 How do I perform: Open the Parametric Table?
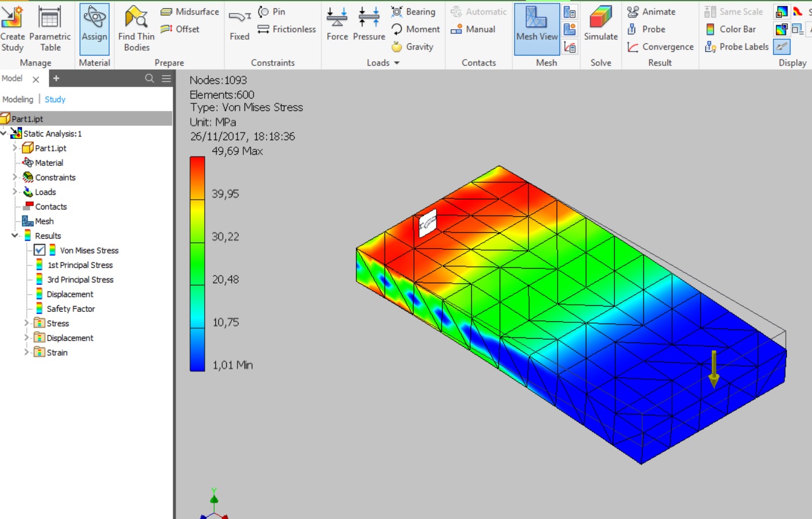[x=50, y=29]
